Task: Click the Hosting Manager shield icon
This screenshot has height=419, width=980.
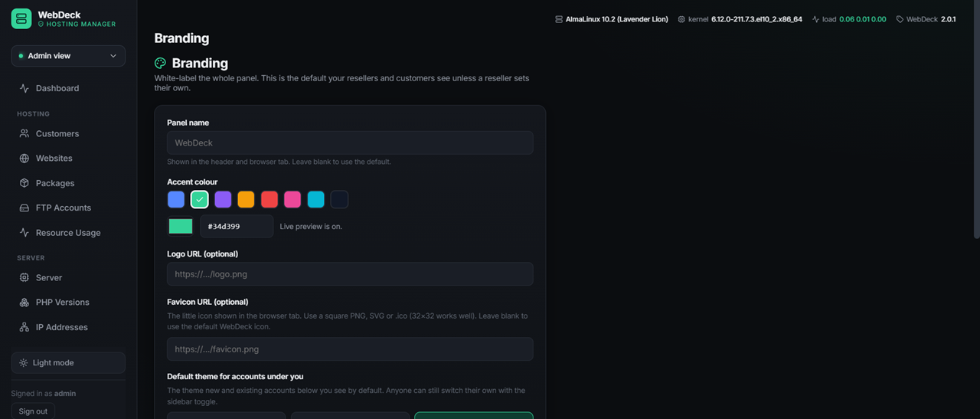Action: (x=41, y=25)
